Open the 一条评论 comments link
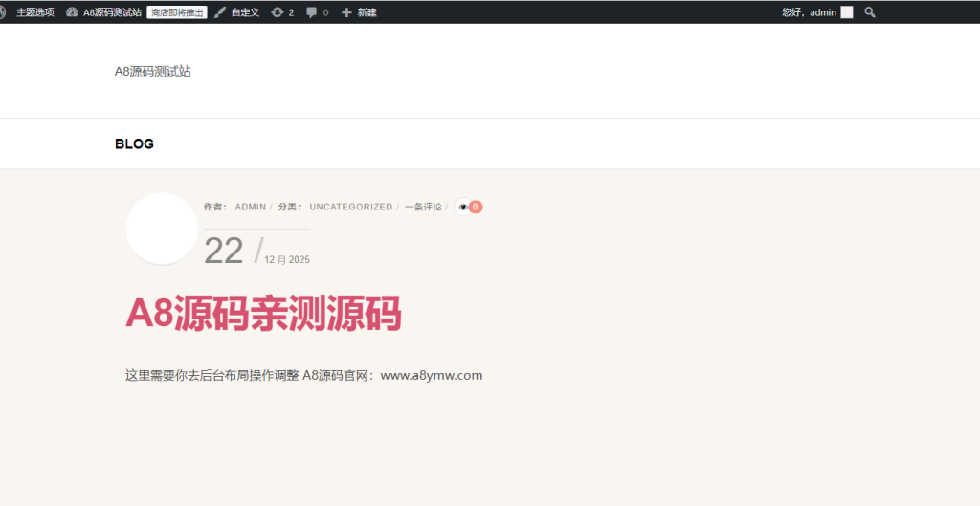 point(423,207)
